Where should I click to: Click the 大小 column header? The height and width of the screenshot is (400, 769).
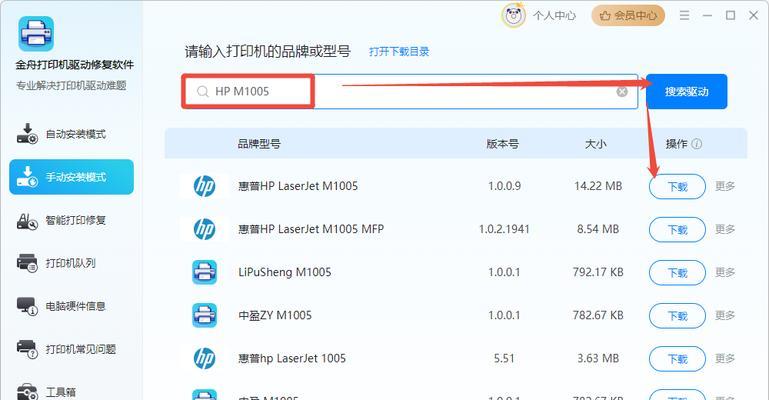pyautogui.click(x=595, y=144)
